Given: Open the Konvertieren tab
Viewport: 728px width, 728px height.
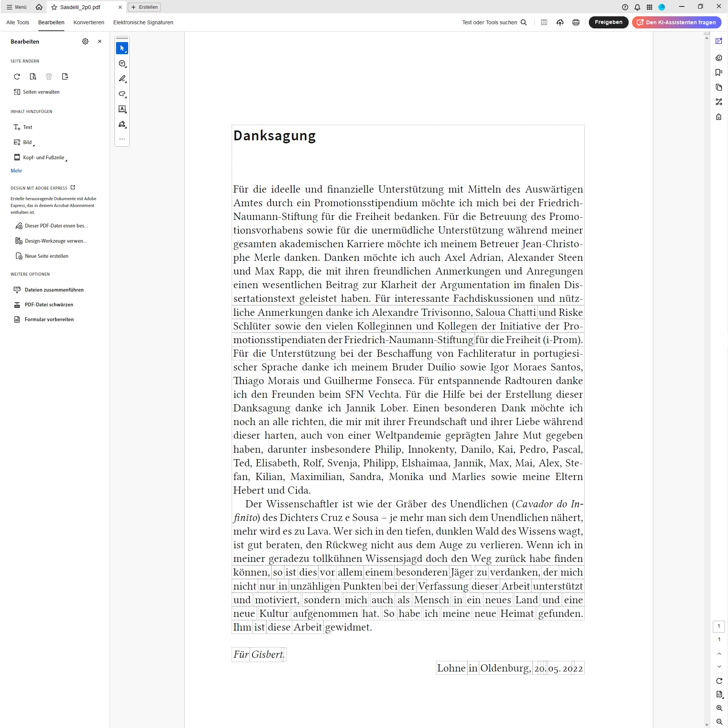Looking at the screenshot, I should [89, 22].
